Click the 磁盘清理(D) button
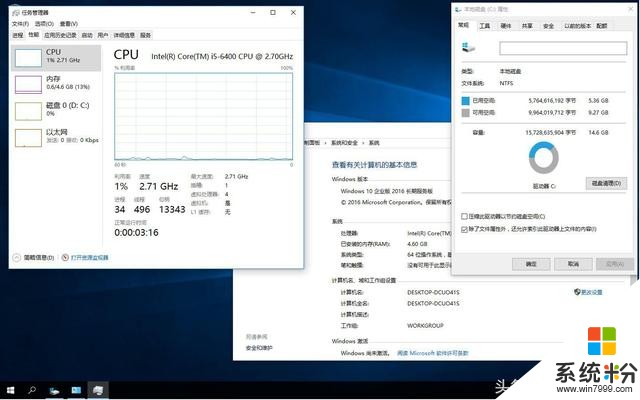 pyautogui.click(x=606, y=183)
